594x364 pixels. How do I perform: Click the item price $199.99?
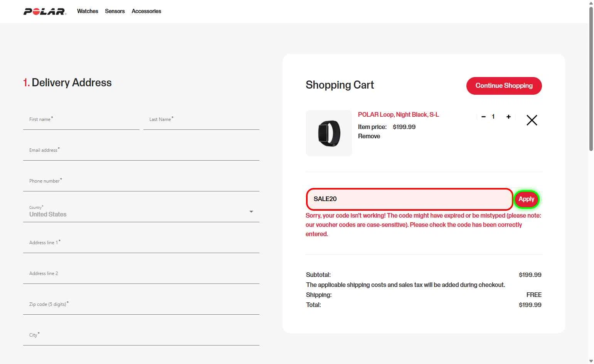click(x=404, y=127)
